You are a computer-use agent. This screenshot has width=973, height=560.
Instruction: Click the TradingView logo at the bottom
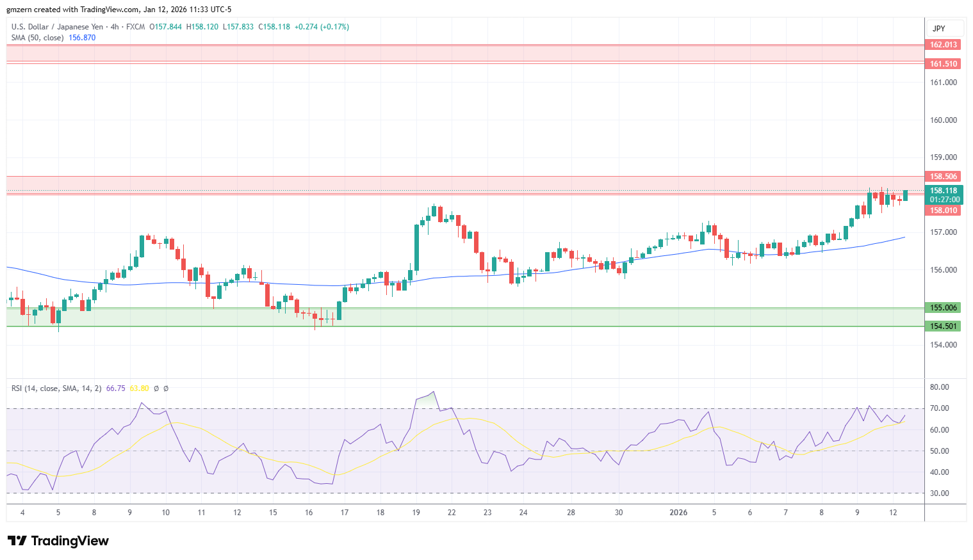58,541
